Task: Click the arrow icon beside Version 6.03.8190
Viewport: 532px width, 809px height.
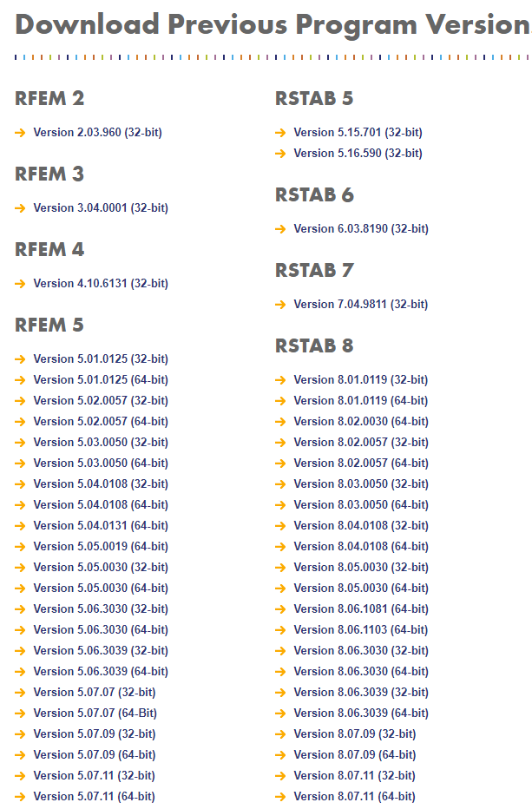Action: pos(279,229)
